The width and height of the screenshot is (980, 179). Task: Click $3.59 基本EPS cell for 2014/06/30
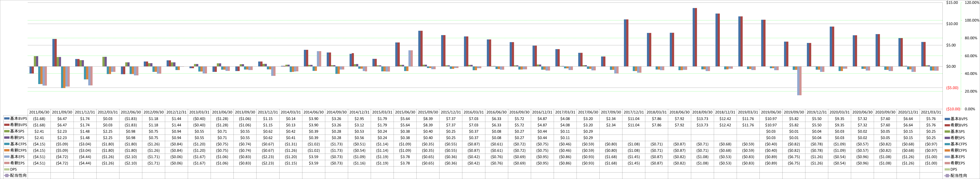coord(314,157)
